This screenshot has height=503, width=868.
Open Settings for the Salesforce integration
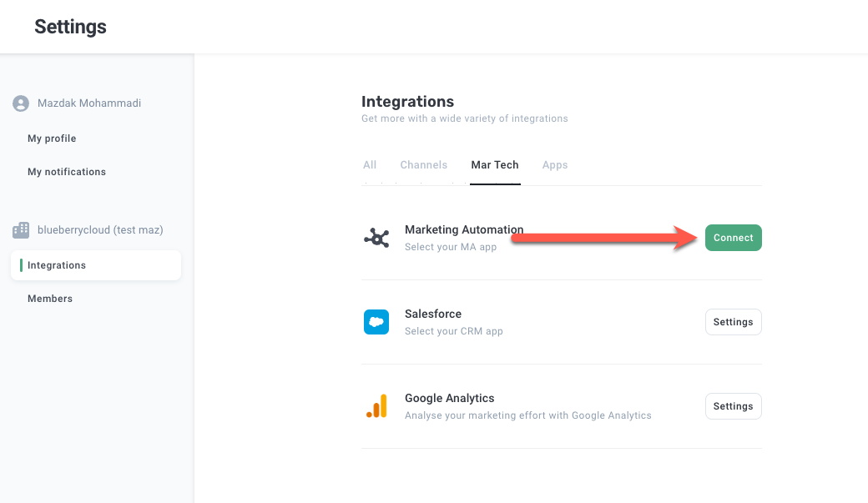click(x=733, y=322)
